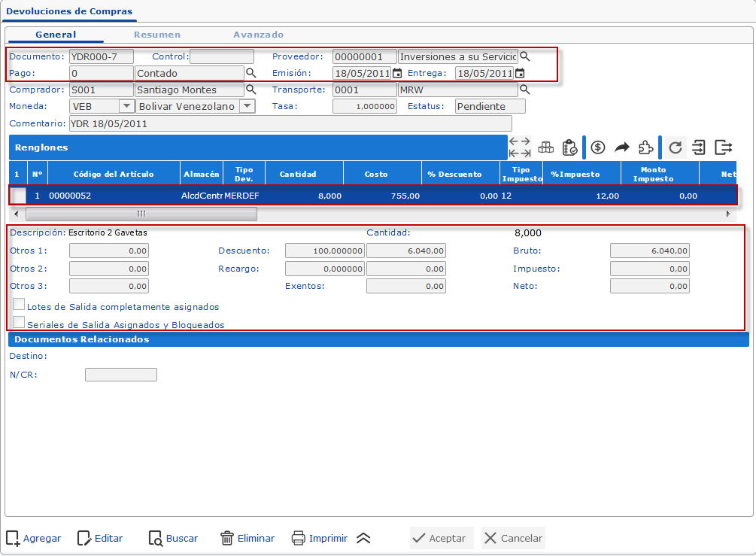Viewport: 756px width, 556px height.
Task: Click the Eliminar button
Action: coord(247,538)
